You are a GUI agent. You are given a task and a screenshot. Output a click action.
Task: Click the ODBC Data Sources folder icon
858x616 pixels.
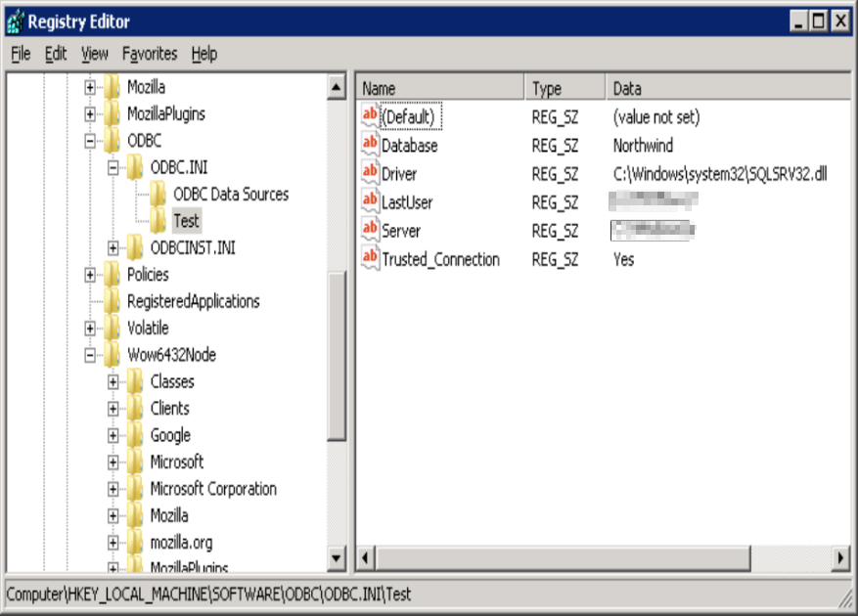coord(158,195)
